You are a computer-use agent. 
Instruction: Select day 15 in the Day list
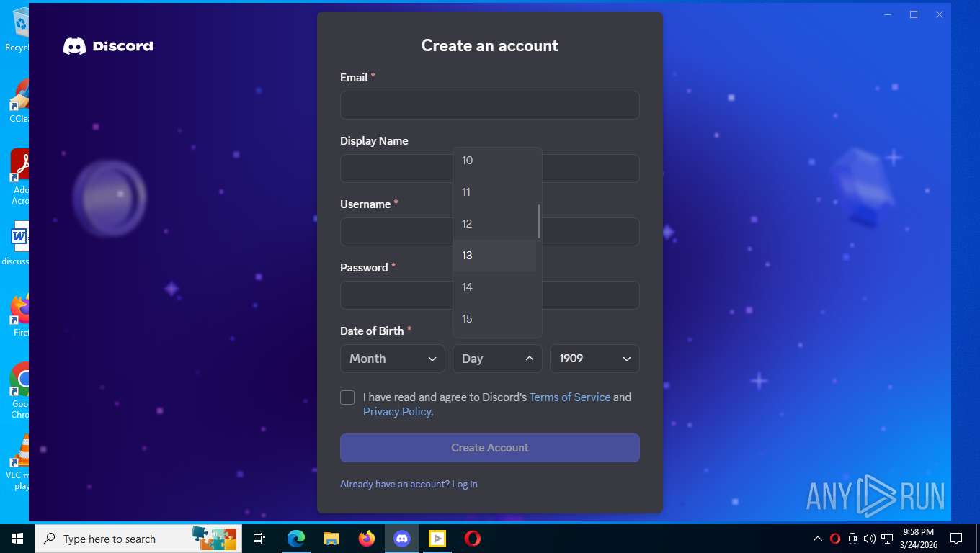494,319
